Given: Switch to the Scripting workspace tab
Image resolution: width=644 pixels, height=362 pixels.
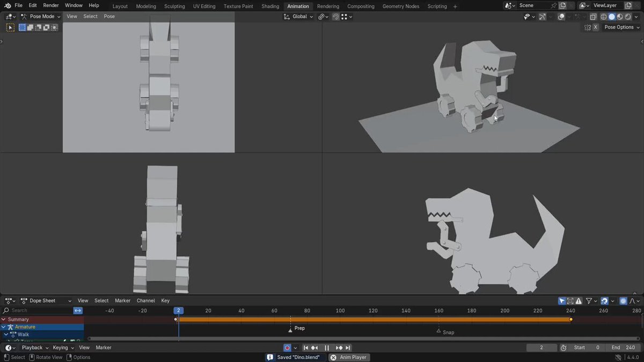Looking at the screenshot, I should click(437, 6).
